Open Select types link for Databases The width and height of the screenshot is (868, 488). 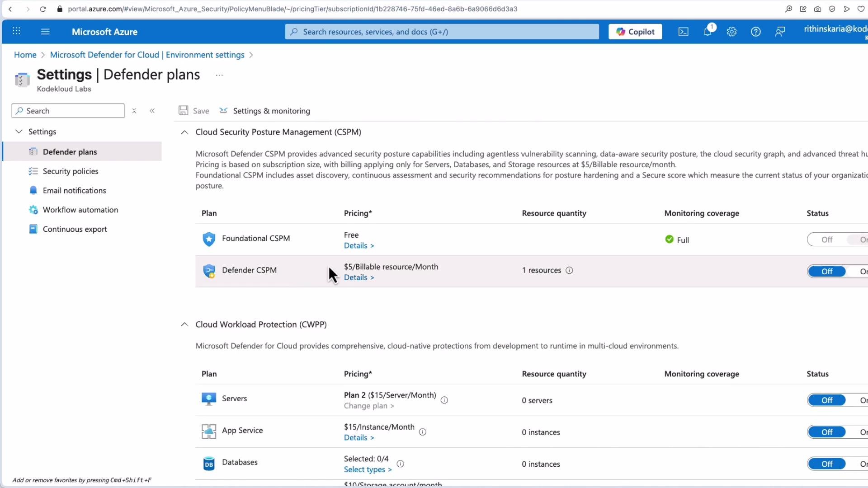tap(368, 469)
